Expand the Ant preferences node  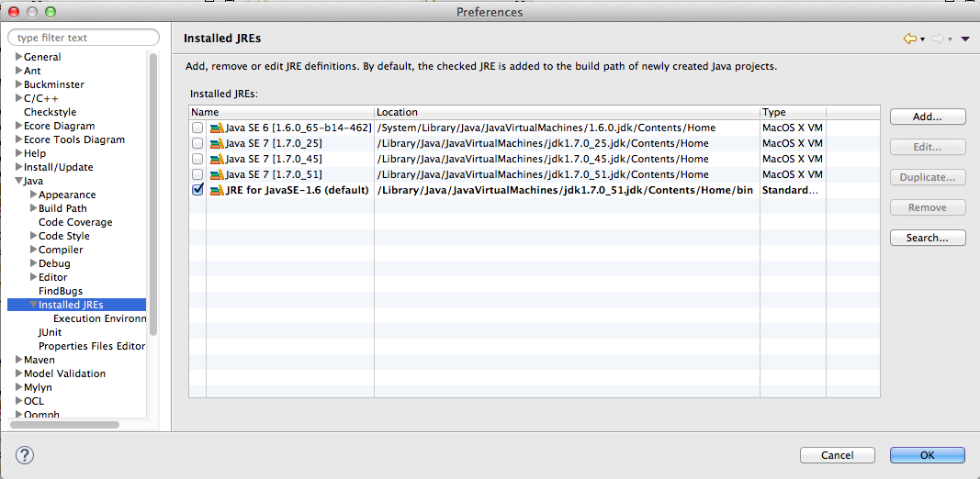(x=18, y=71)
